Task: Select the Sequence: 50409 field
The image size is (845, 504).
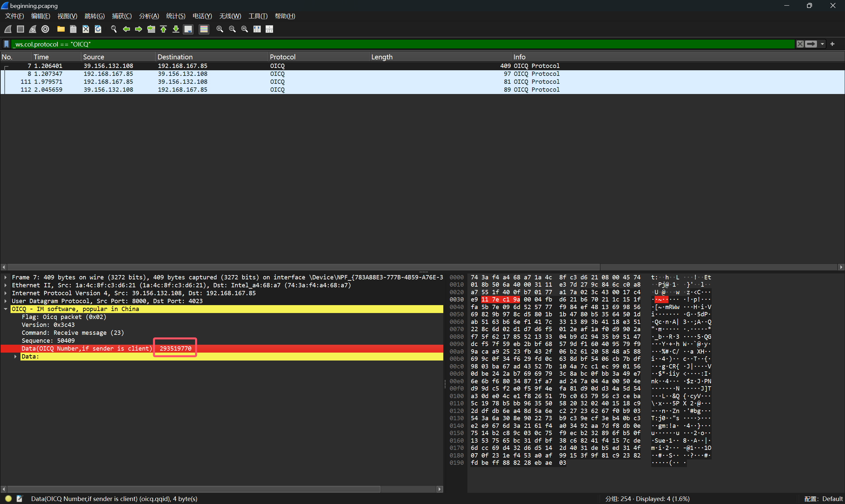Action: [x=48, y=341]
